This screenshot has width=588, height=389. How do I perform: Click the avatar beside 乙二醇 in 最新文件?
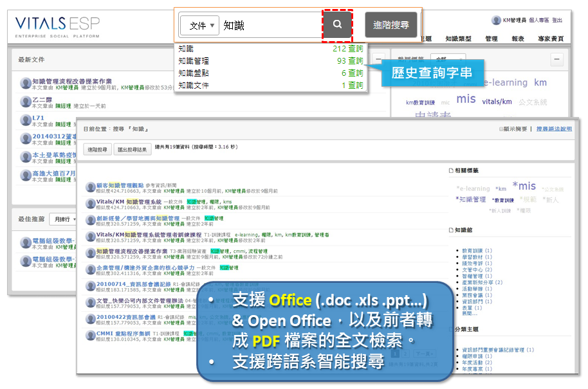pos(26,102)
